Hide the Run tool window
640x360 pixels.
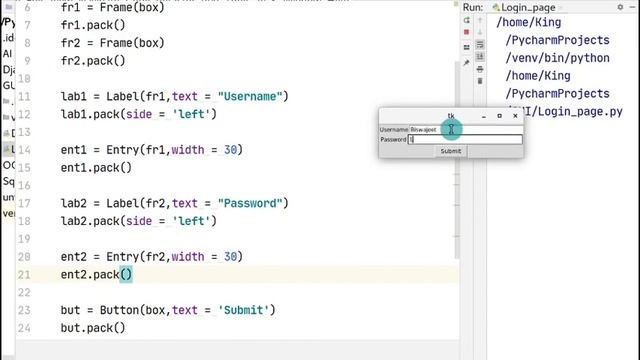pyautogui.click(x=632, y=7)
